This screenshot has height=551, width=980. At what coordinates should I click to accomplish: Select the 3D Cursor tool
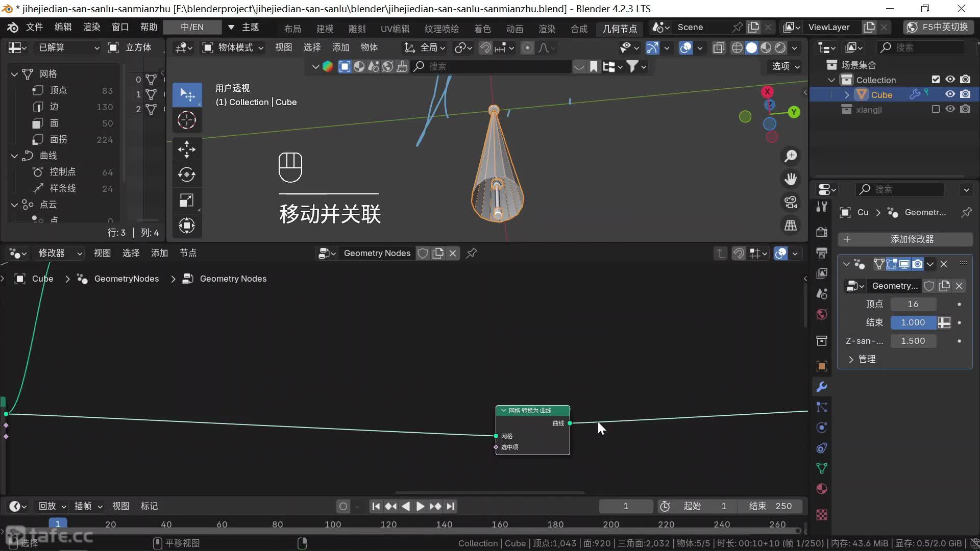[187, 120]
